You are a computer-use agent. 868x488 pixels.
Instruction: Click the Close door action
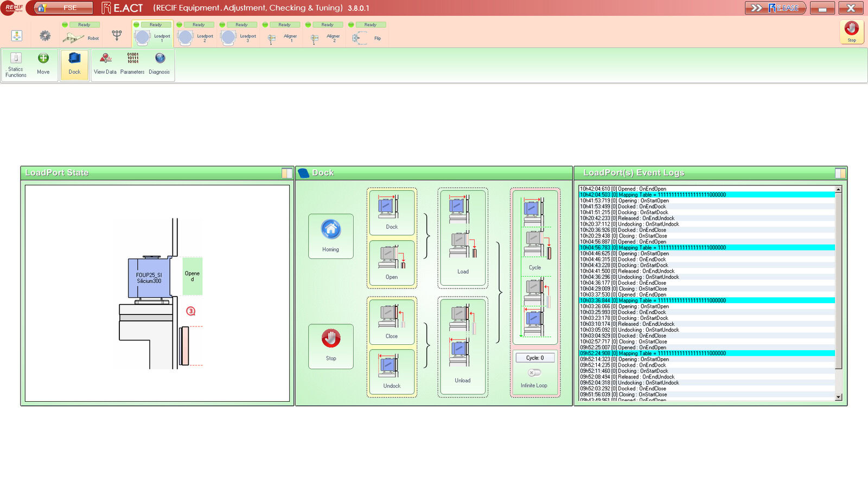click(392, 322)
